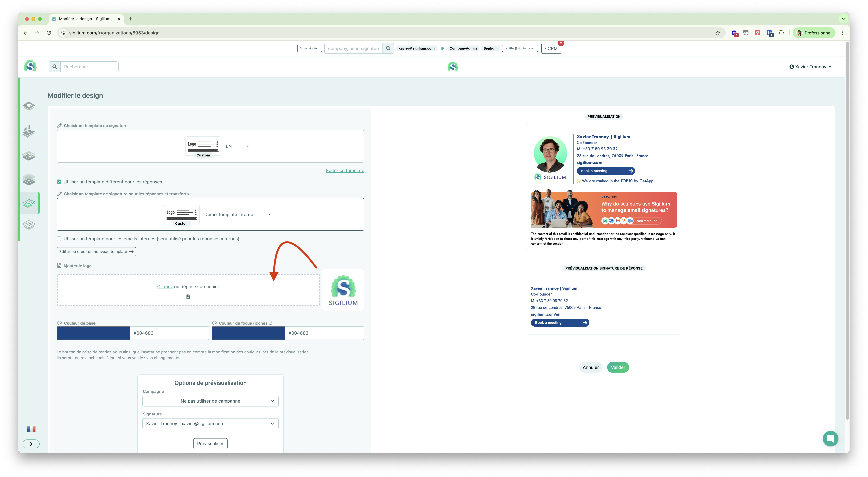
Task: Click the search magnifier icon beside Rechercher
Action: click(55, 67)
